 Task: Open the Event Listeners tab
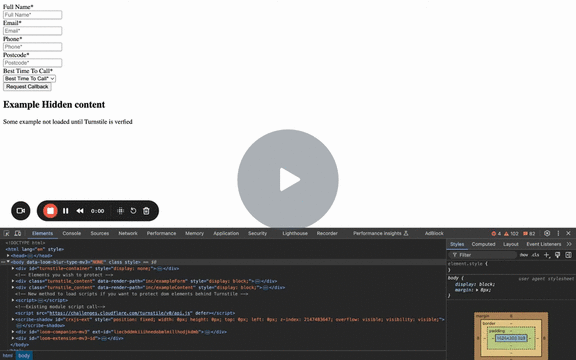tap(544, 244)
